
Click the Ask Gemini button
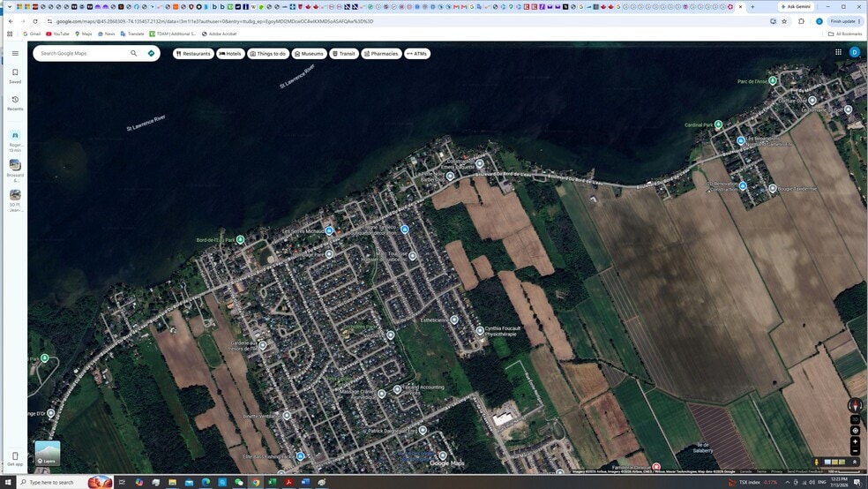(796, 7)
